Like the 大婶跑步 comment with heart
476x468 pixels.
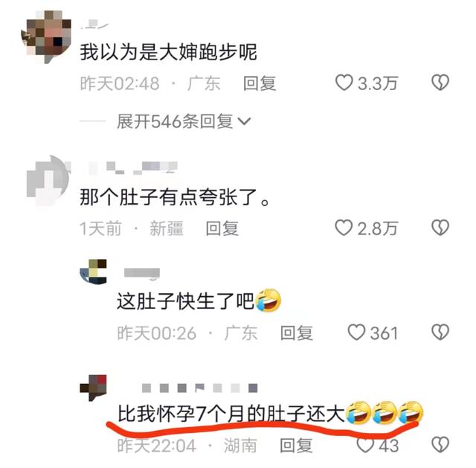344,83
